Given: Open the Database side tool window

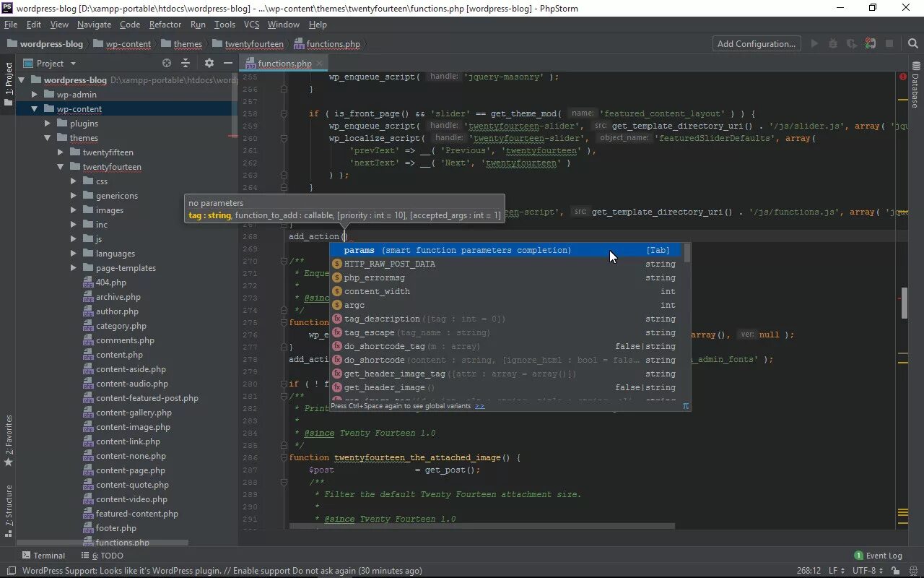Looking at the screenshot, I should click(915, 85).
